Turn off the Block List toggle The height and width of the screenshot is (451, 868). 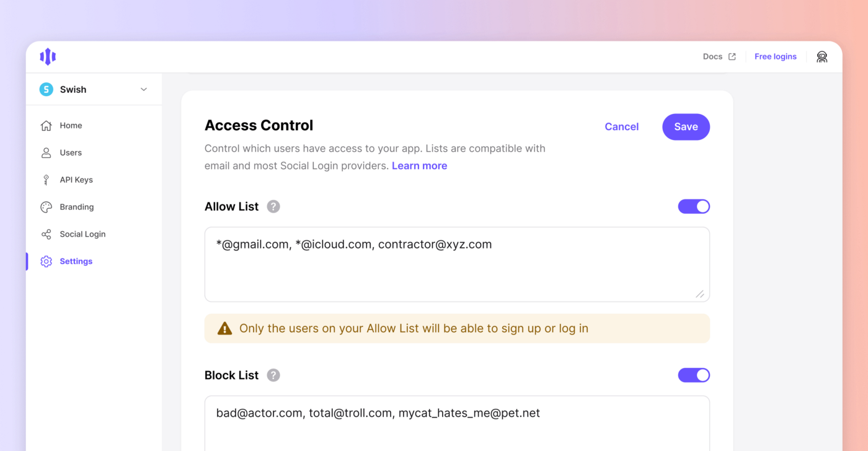tap(694, 375)
